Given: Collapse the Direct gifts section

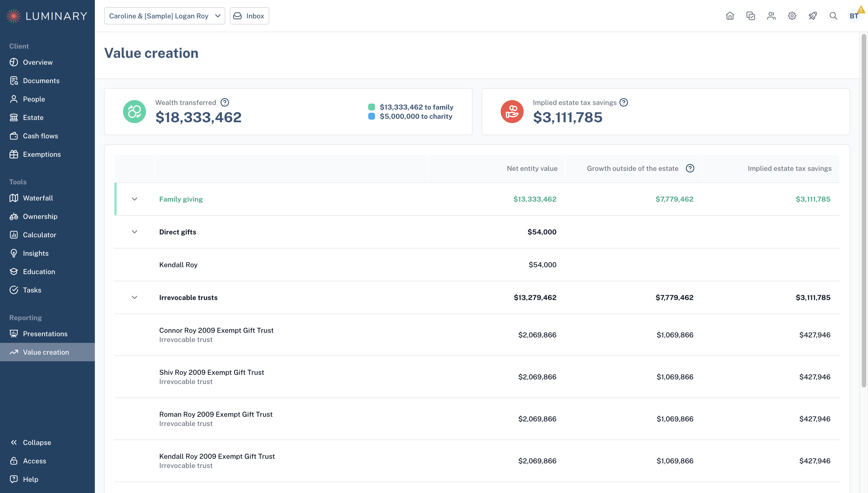Looking at the screenshot, I should (134, 232).
